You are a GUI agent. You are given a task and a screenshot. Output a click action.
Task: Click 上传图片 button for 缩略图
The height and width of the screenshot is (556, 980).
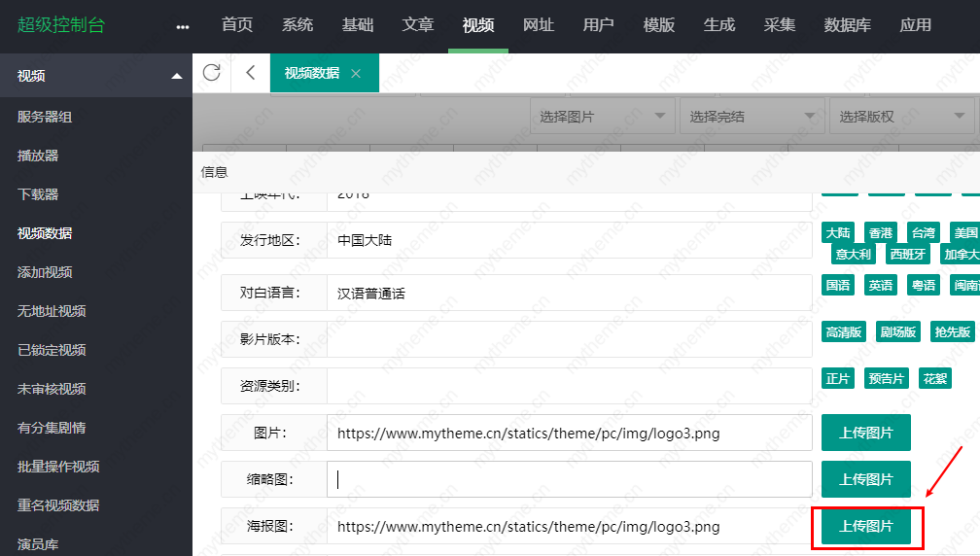866,479
